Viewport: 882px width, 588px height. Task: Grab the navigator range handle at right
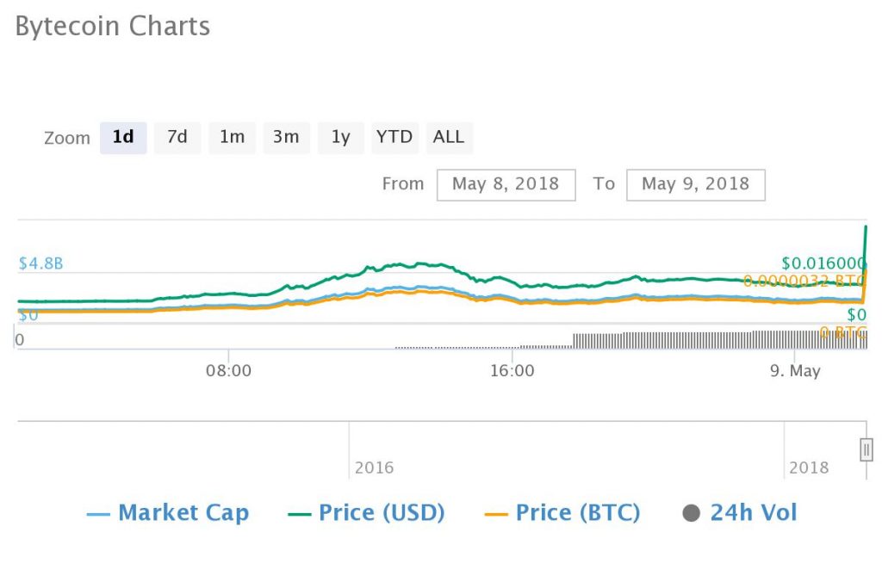[x=866, y=449]
